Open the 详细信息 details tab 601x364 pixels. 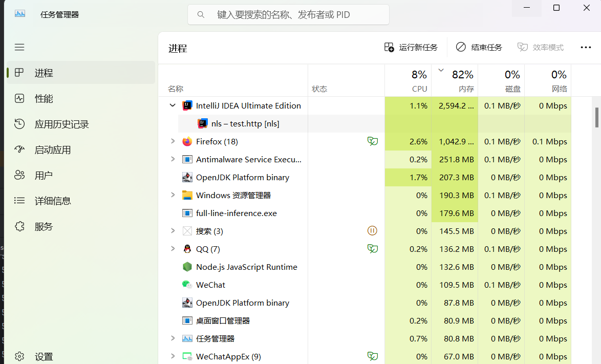pyautogui.click(x=81, y=201)
